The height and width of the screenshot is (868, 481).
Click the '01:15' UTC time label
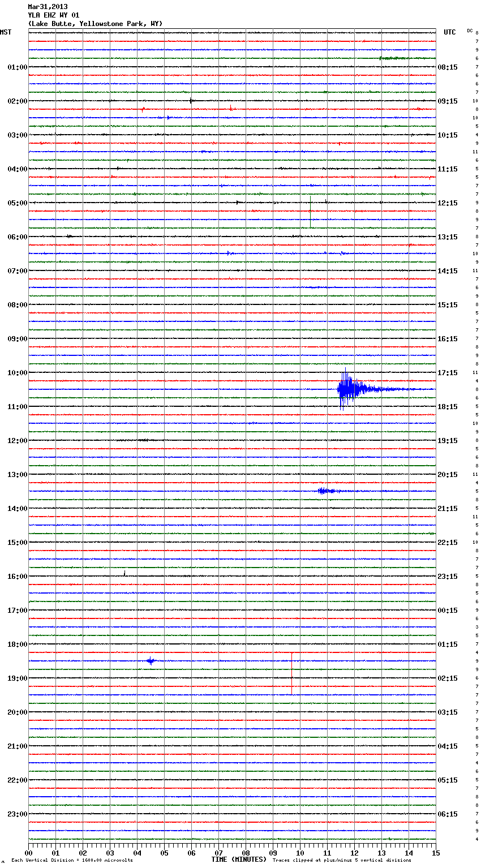pos(448,644)
